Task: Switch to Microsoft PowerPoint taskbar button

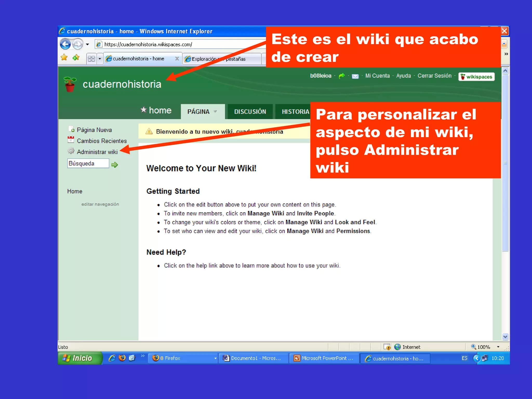Action: (x=324, y=358)
